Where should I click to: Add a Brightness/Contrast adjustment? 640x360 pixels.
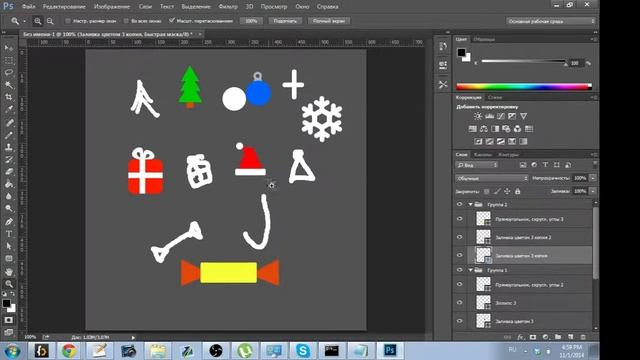point(478,116)
